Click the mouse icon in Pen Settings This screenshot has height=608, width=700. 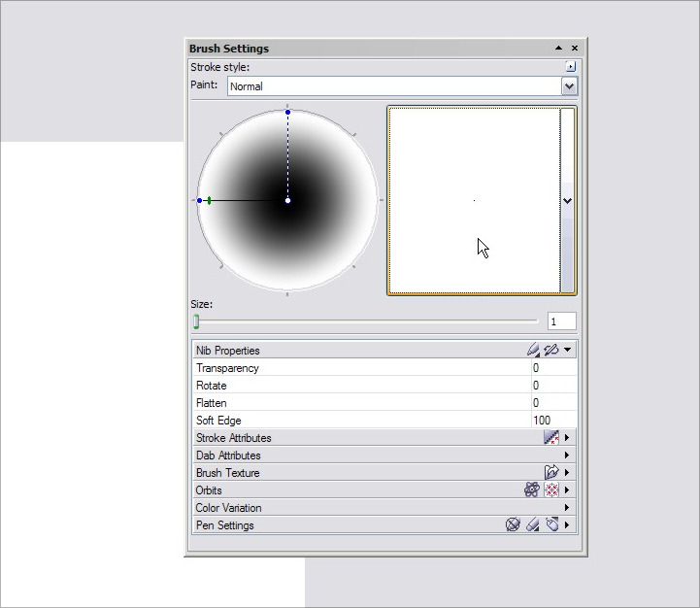(x=552, y=524)
